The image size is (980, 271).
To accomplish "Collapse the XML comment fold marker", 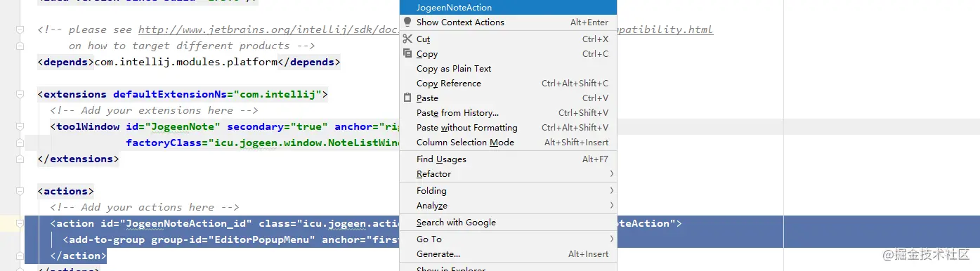I will click(x=20, y=30).
